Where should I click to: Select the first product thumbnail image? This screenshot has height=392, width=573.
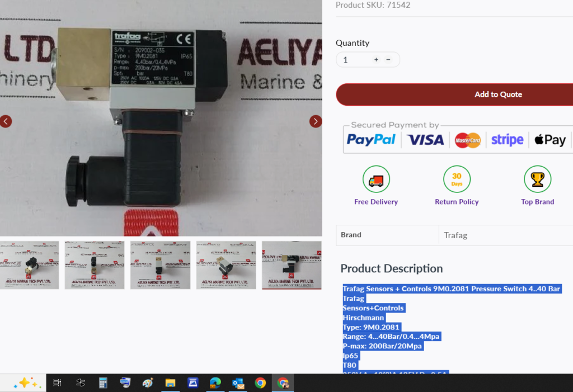click(x=29, y=265)
